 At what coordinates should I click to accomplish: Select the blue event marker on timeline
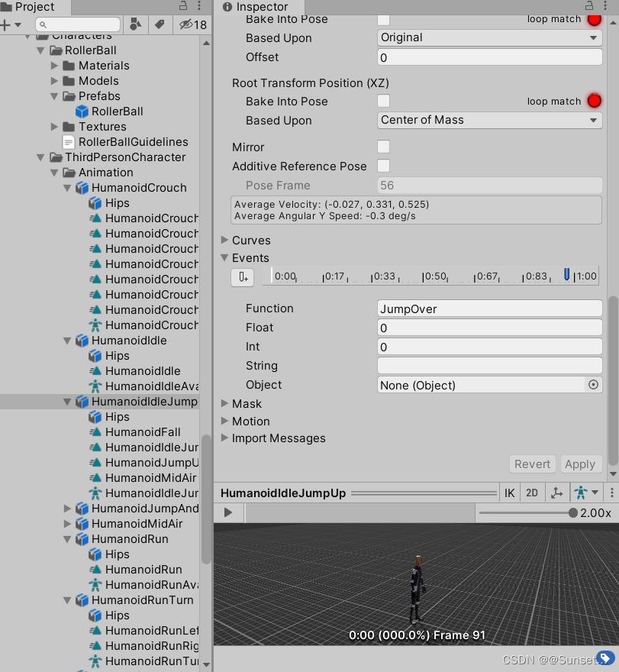click(567, 274)
